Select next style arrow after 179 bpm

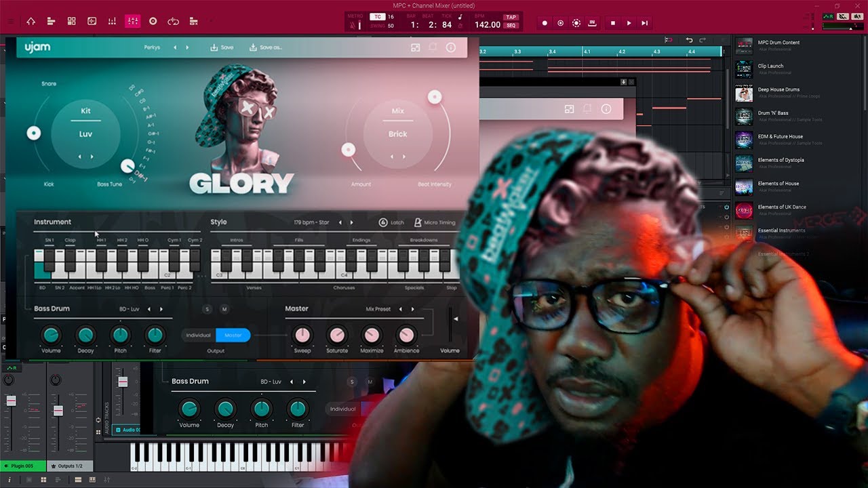click(x=351, y=222)
